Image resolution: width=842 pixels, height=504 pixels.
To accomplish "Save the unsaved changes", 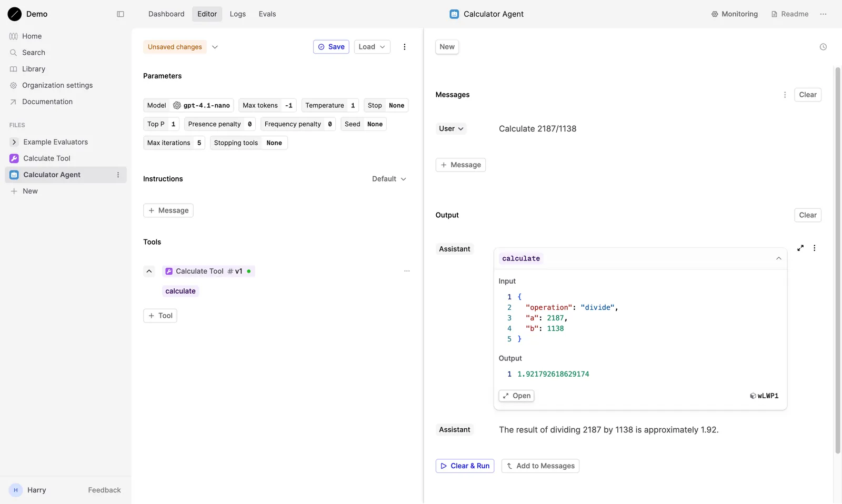I will pos(331,47).
